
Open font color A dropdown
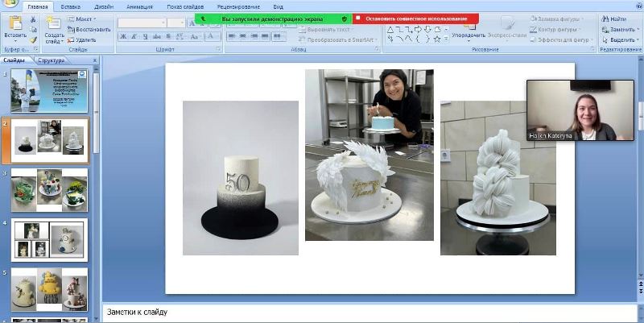213,36
